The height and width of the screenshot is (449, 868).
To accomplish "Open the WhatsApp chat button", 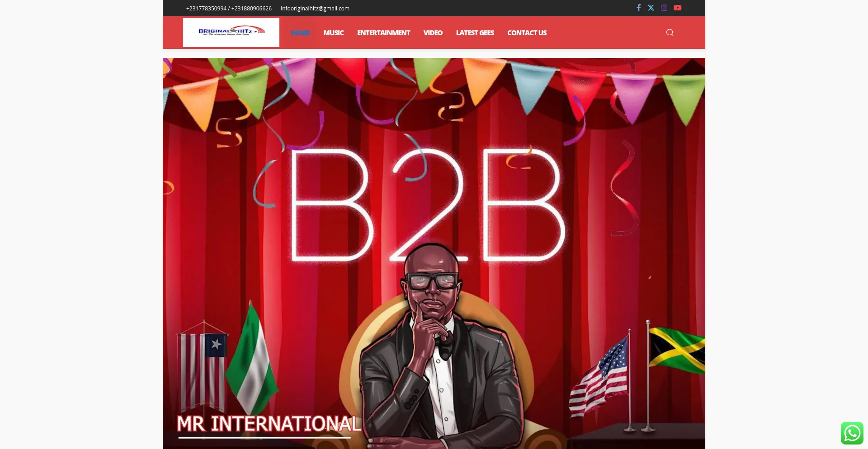I will pos(852,433).
